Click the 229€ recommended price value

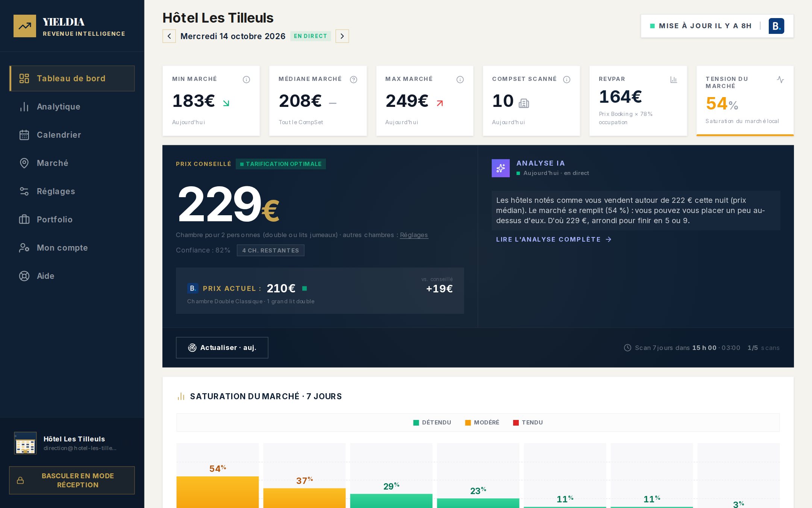point(229,204)
